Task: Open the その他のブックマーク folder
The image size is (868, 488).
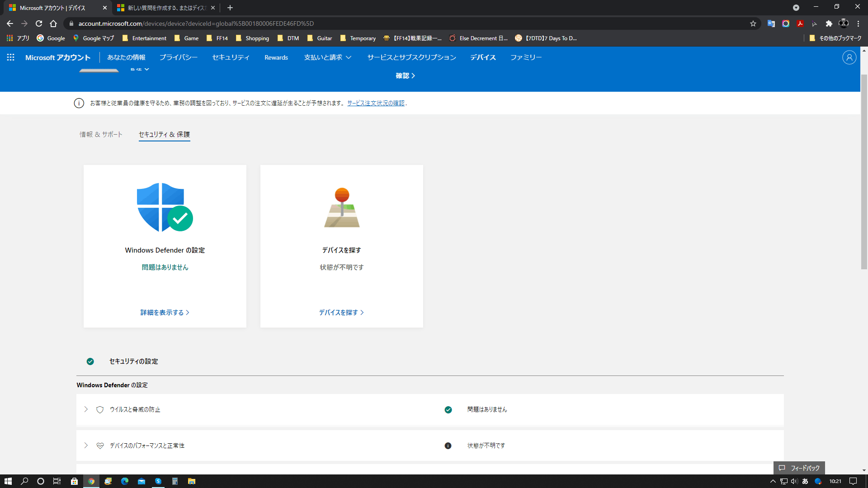Action: pyautogui.click(x=835, y=38)
